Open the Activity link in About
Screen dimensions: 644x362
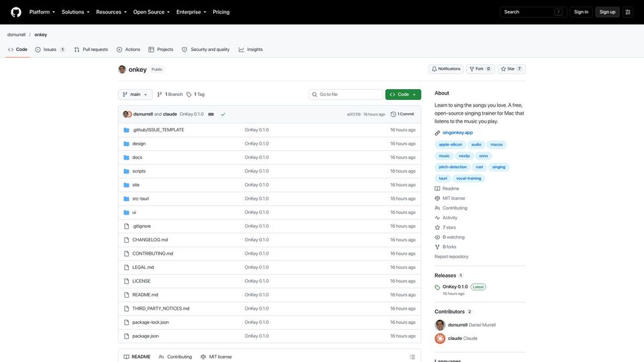(x=446, y=218)
